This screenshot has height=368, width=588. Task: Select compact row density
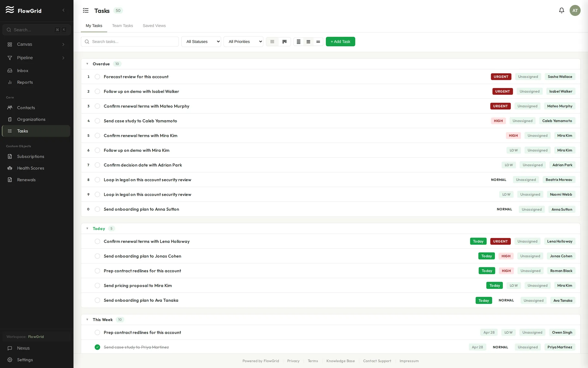pos(299,42)
